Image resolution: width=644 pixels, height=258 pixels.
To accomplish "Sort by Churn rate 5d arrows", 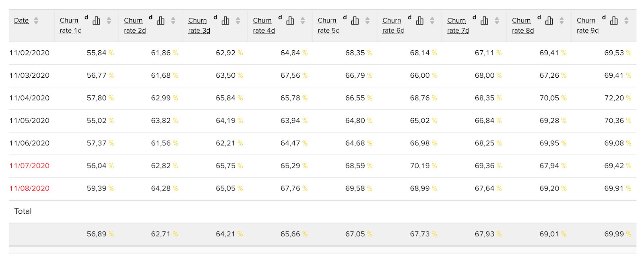I will (367, 21).
